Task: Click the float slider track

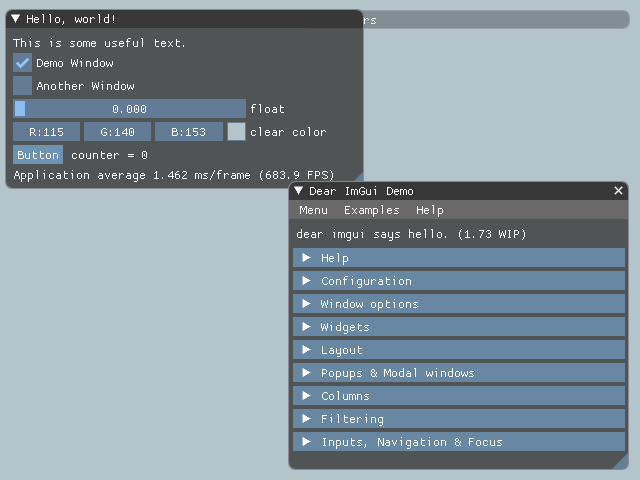Action: (130, 109)
